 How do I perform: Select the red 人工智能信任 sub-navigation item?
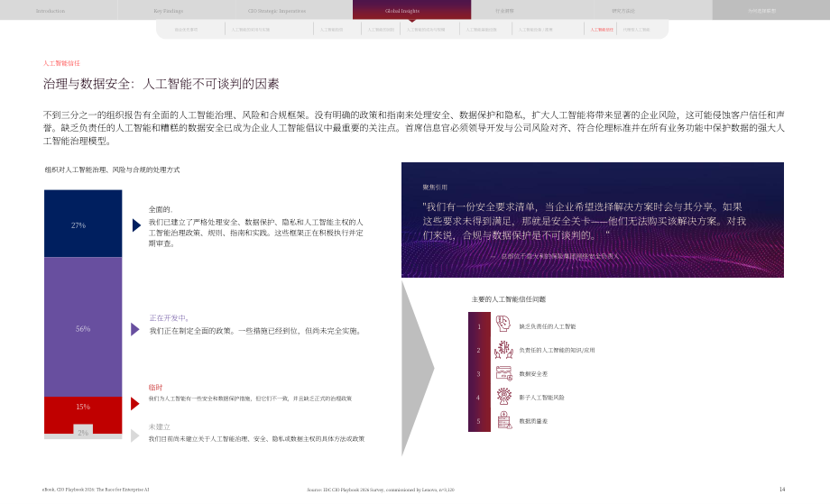click(x=602, y=30)
